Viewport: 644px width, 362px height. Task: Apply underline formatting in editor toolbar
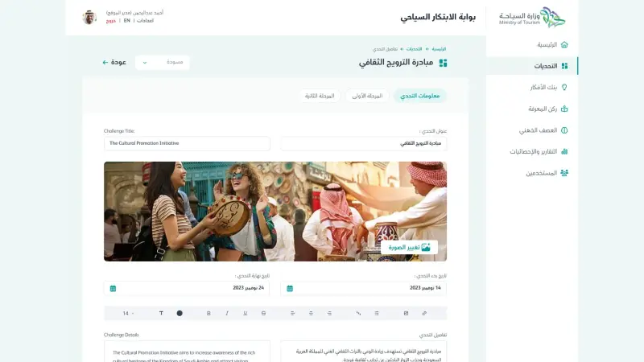pyautogui.click(x=246, y=313)
